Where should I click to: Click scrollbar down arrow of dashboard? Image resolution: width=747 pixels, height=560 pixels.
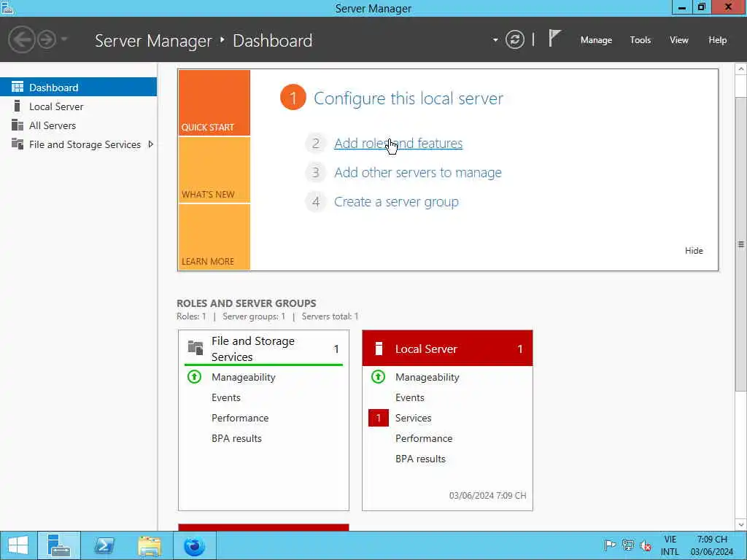741,525
